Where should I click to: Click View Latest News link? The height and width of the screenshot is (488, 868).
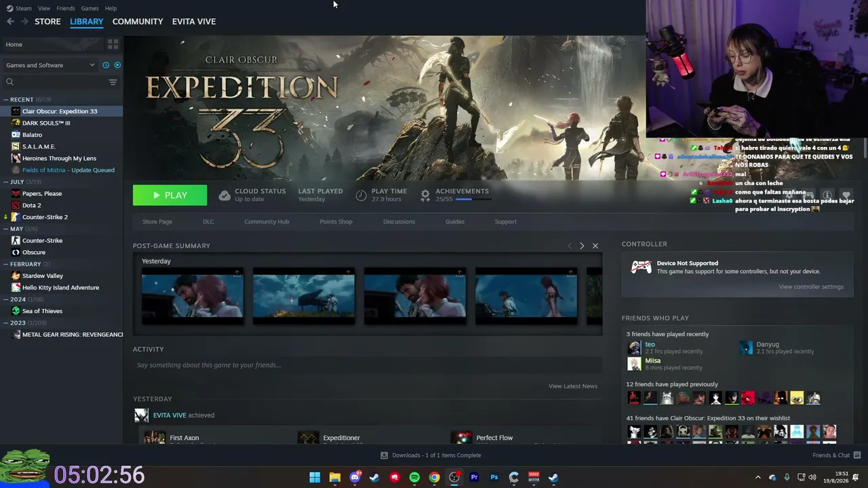tap(573, 386)
